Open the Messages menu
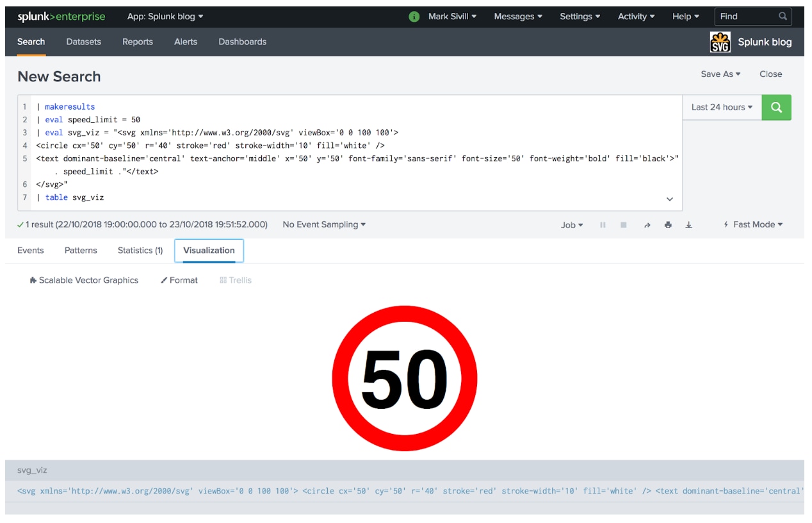The height and width of the screenshot is (523, 812). 518,17
